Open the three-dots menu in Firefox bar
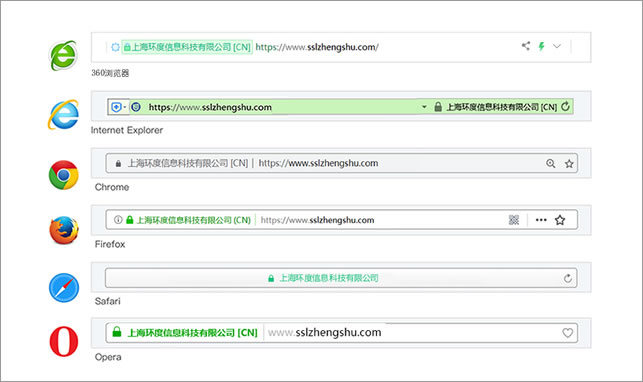 pyautogui.click(x=541, y=220)
